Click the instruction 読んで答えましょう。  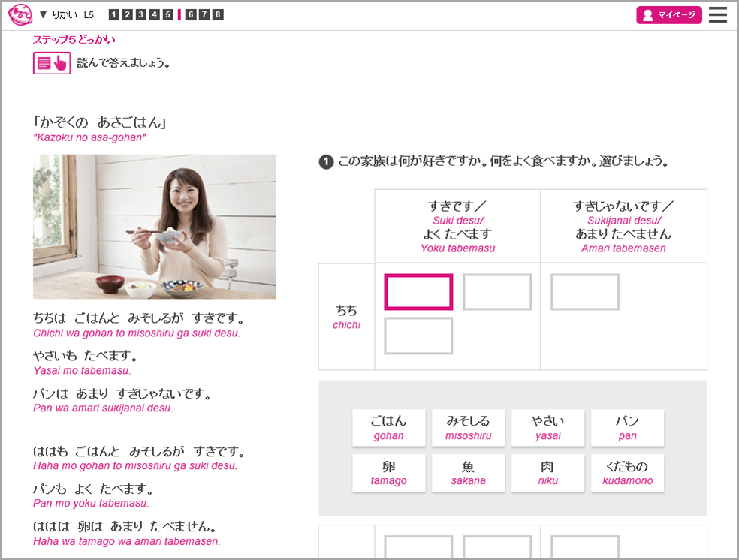coord(123,62)
